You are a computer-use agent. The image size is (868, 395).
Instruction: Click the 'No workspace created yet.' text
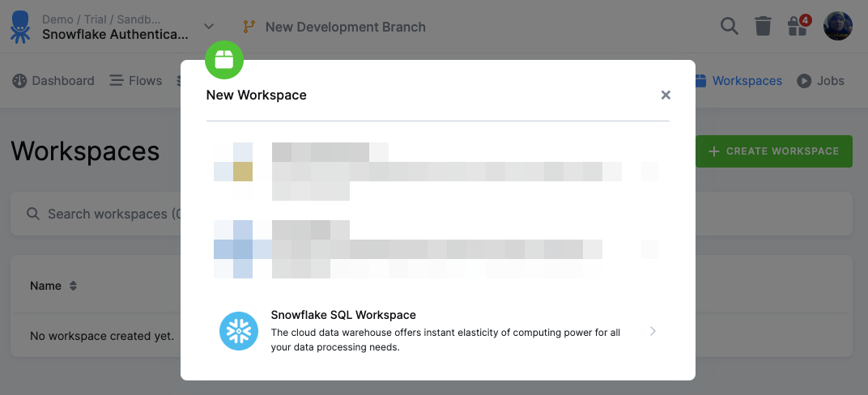102,336
